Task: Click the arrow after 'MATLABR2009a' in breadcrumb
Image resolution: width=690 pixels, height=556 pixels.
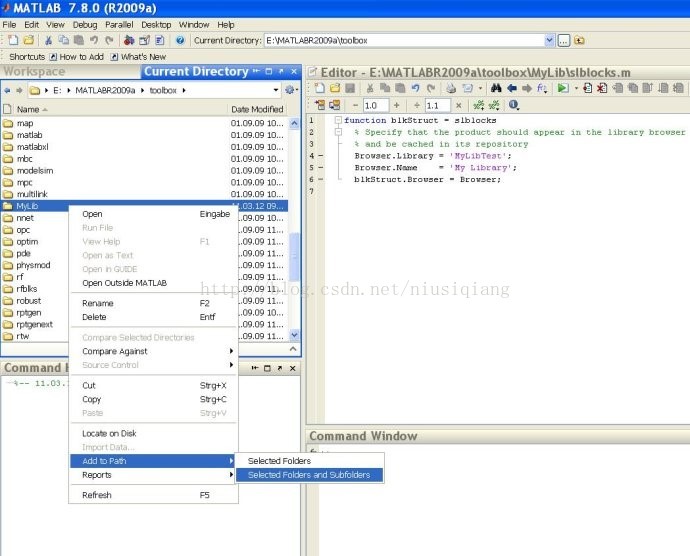Action: (x=143, y=90)
